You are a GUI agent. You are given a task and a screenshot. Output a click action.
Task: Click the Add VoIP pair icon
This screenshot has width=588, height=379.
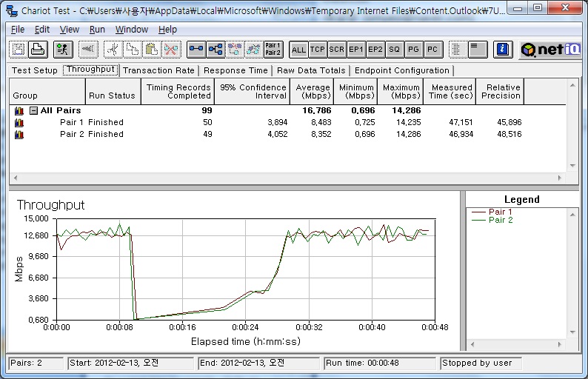click(235, 50)
